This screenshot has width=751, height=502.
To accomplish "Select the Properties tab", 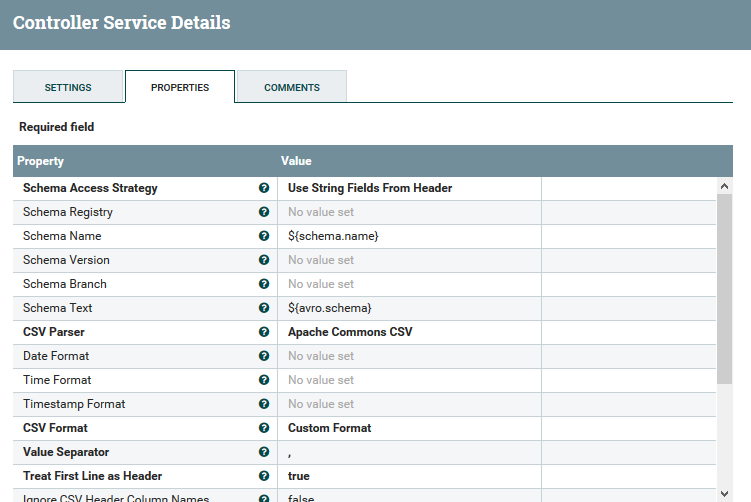I will [180, 87].
